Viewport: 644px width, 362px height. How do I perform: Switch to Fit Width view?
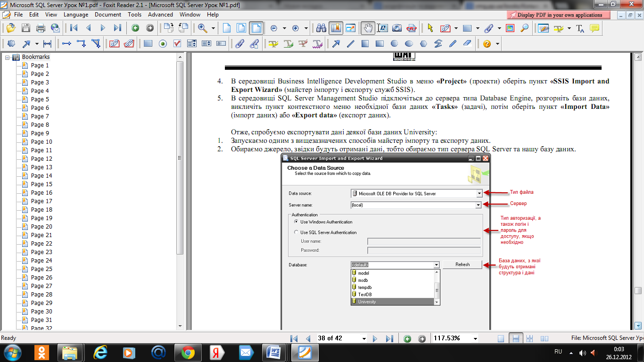pos(256,28)
